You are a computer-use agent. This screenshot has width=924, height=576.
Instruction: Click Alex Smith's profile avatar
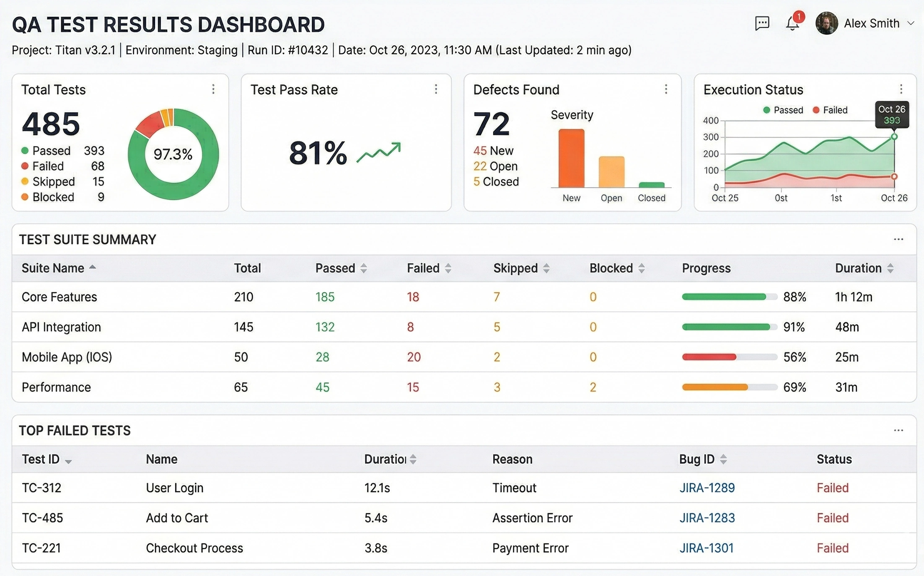pos(827,23)
